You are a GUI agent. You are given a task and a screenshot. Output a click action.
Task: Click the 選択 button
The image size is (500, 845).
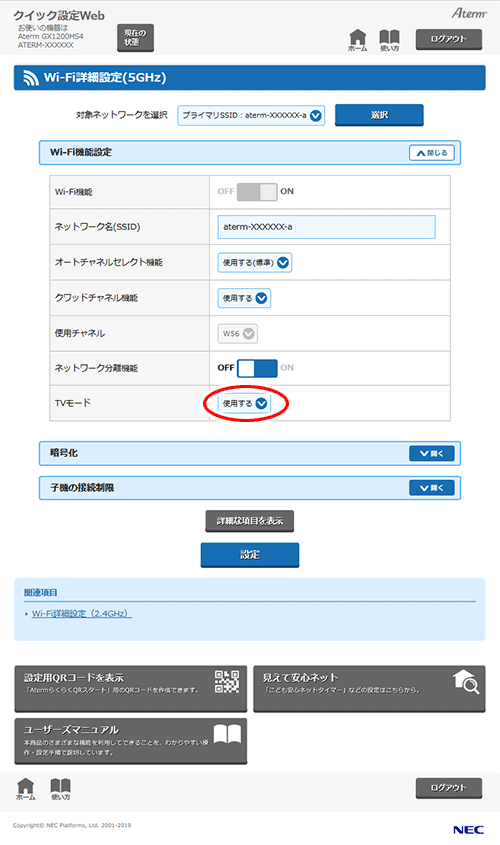pyautogui.click(x=379, y=115)
